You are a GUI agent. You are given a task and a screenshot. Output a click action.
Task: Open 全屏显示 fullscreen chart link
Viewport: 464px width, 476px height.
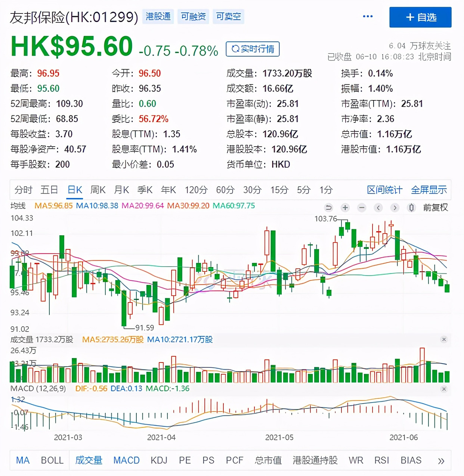(x=429, y=190)
